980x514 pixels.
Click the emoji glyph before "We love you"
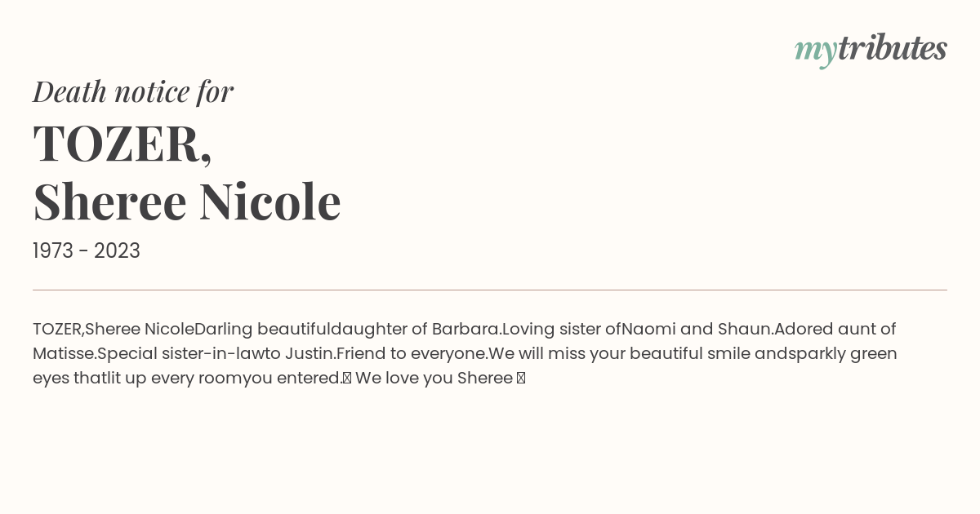click(347, 379)
